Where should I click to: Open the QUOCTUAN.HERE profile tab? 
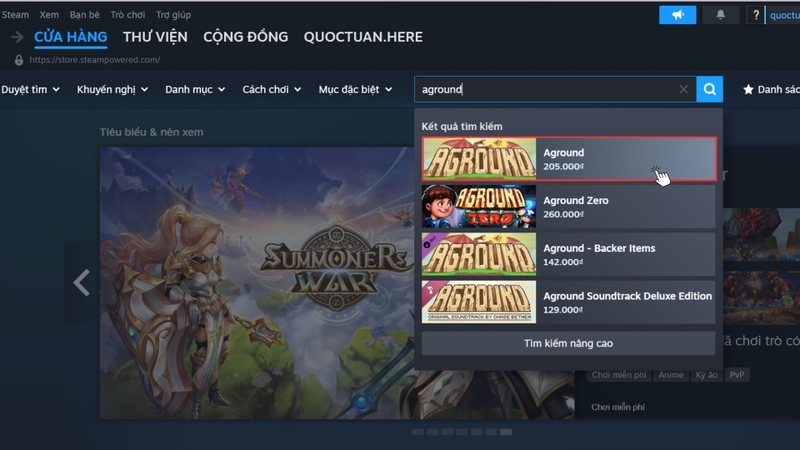pyautogui.click(x=363, y=37)
